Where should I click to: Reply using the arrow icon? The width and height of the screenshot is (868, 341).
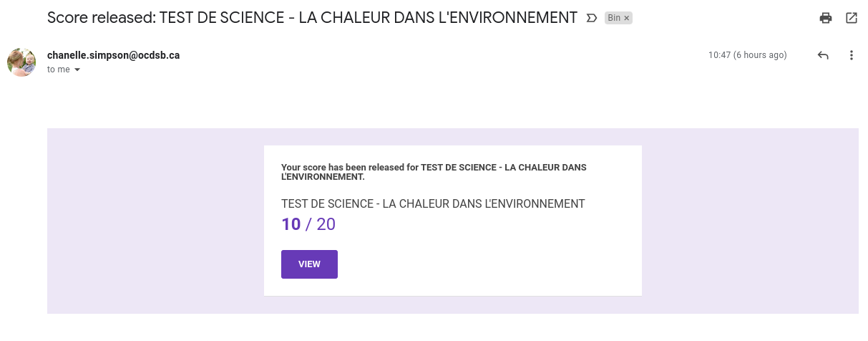[823, 55]
